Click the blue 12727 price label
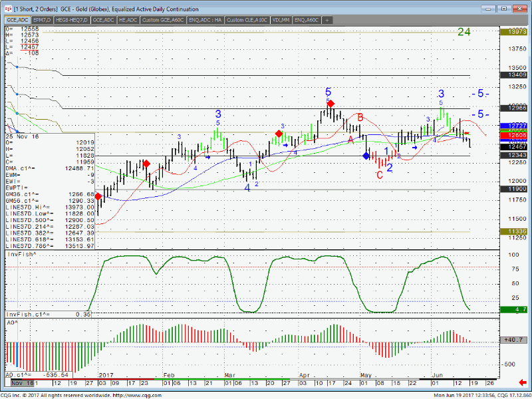The height and width of the screenshot is (399, 532). tap(513, 126)
